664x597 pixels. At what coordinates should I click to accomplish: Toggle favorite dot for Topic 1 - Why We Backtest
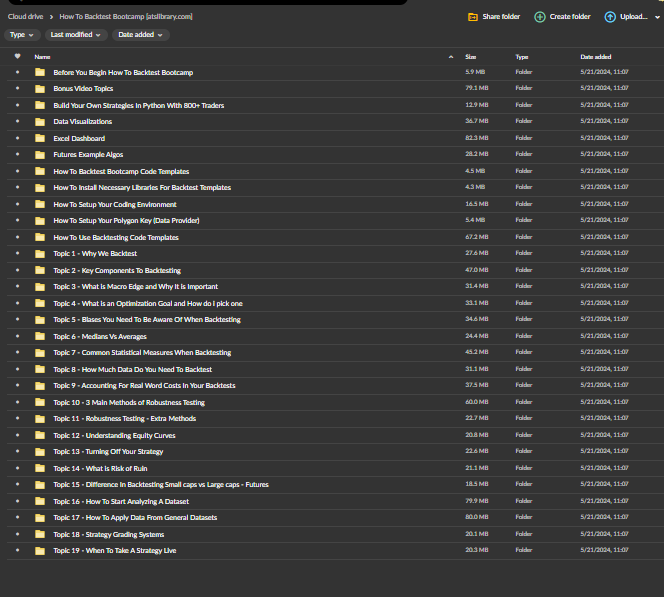(17, 254)
